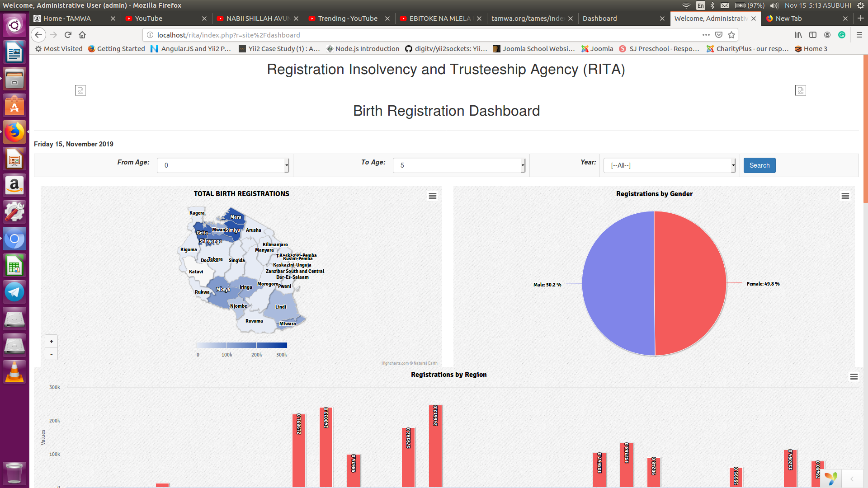
Task: Open the map chart hamburger menu
Action: click(432, 196)
